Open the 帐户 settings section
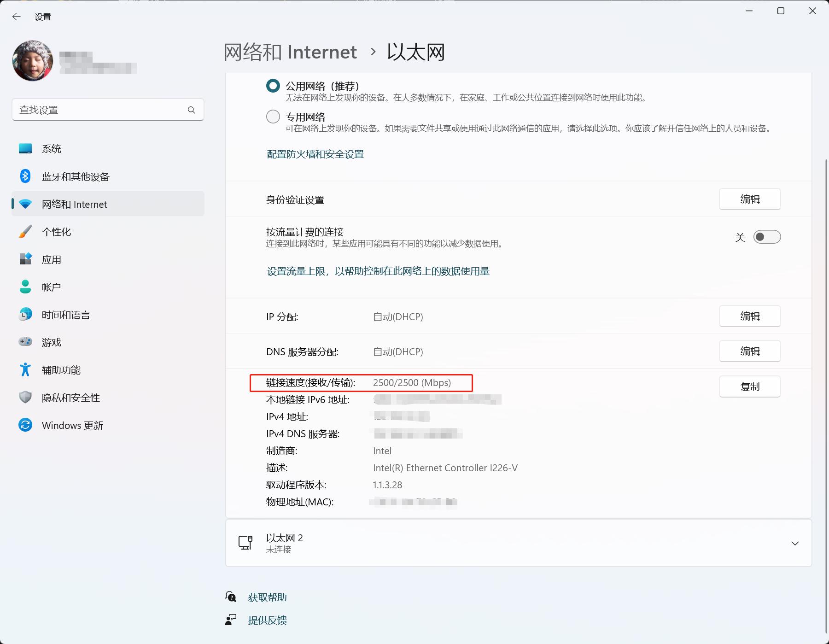The width and height of the screenshot is (829, 644). pos(52,287)
